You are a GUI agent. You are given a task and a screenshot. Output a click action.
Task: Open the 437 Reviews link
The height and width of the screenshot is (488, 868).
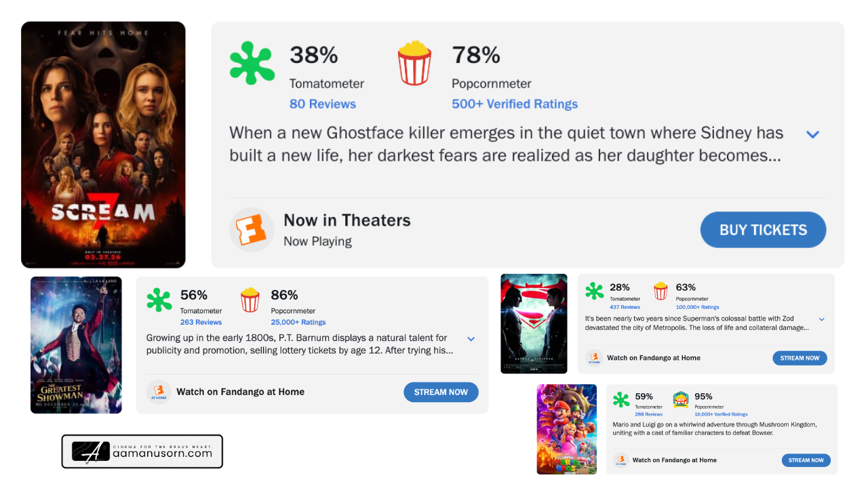pos(625,307)
